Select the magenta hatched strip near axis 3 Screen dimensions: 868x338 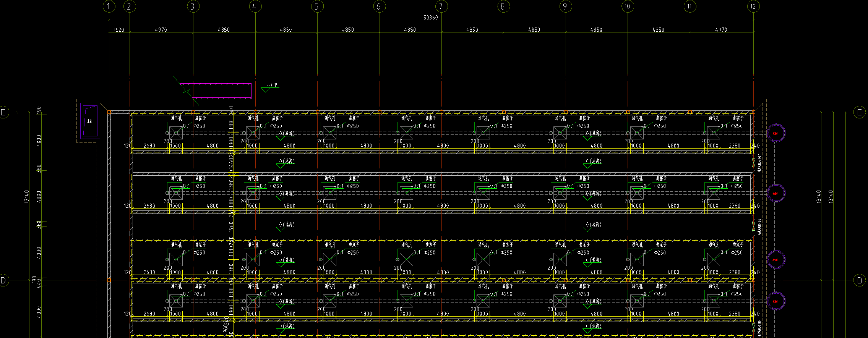(x=216, y=84)
